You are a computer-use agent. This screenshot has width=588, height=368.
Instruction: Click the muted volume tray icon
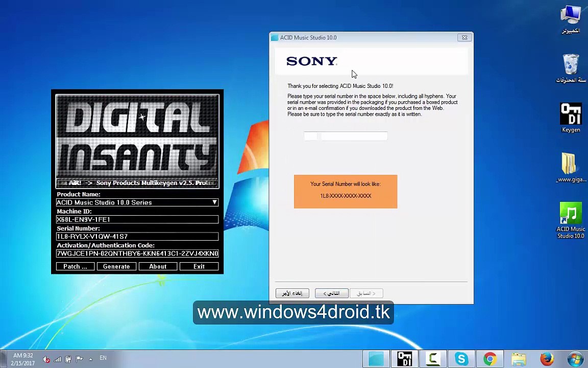[46, 359]
